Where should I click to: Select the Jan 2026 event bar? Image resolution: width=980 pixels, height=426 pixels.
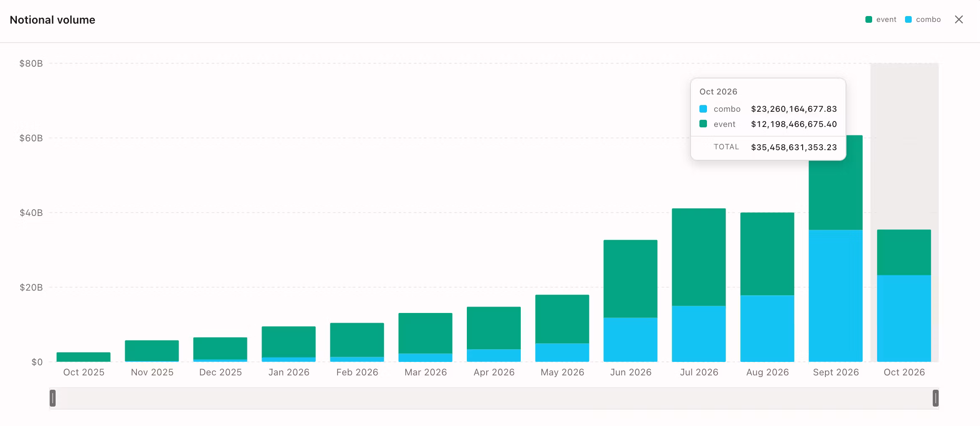289,342
